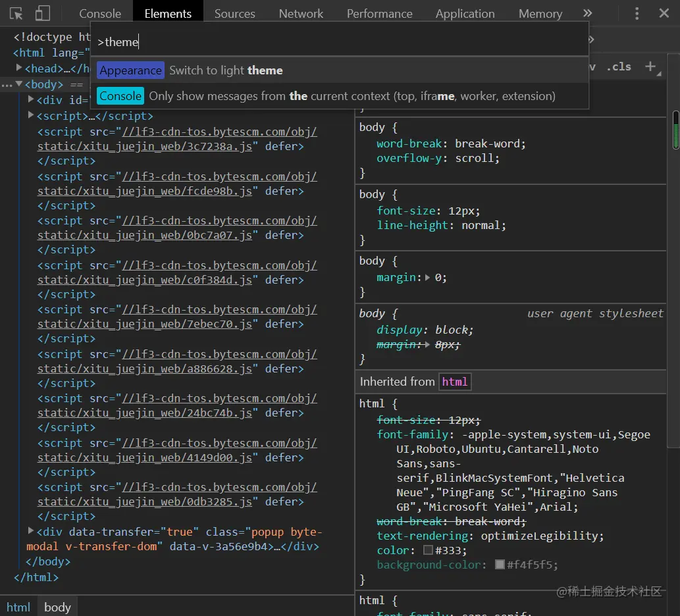Screen dimensions: 680x616
Task: Expand the head element node
Action: 20,68
